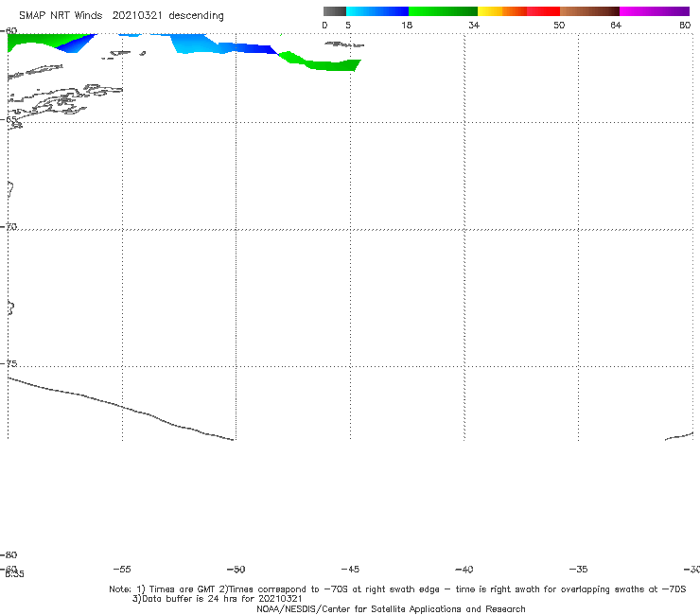Click the 'Data buffer is 24 hrs' note
Image resolution: width=700 pixels, height=615 pixels.
tap(218, 599)
